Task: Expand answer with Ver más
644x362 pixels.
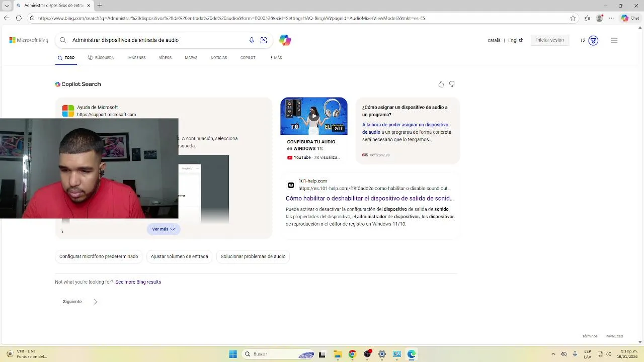Action: click(163, 229)
